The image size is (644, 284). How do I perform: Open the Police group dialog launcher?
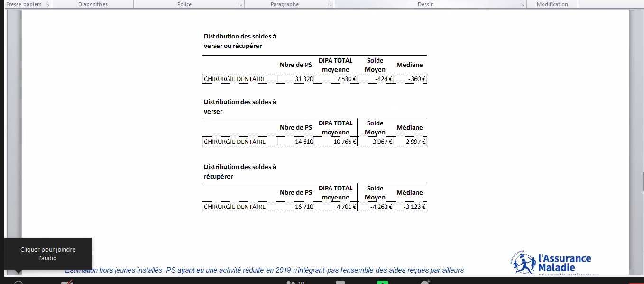tap(240, 4)
